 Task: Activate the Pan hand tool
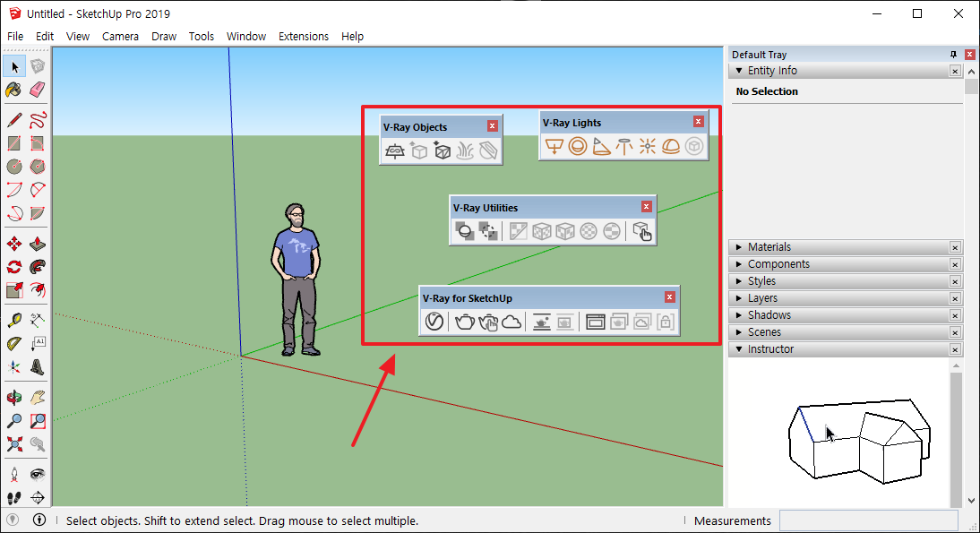[38, 398]
